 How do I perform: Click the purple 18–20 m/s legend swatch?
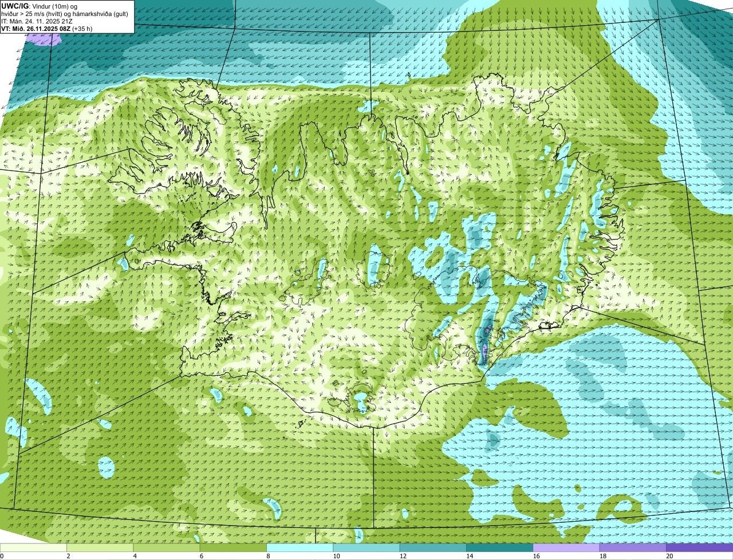pos(632,547)
